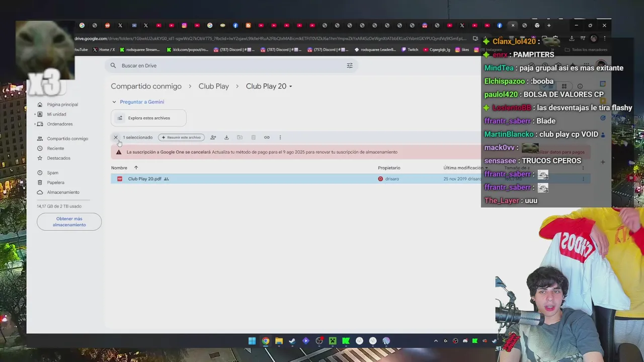Image resolution: width=644 pixels, height=362 pixels.
Task: Open the three-dot more actions menu
Action: click(280, 137)
